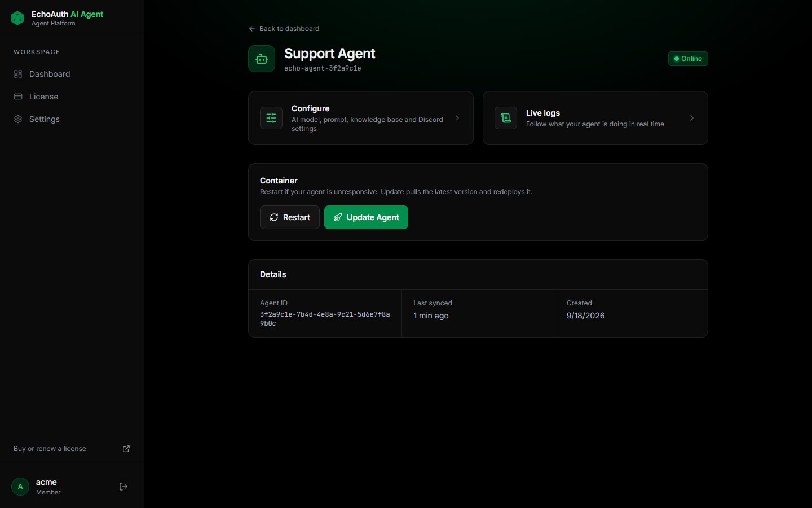Click the external link icon beside license
The height and width of the screenshot is (508, 812).
(x=126, y=449)
